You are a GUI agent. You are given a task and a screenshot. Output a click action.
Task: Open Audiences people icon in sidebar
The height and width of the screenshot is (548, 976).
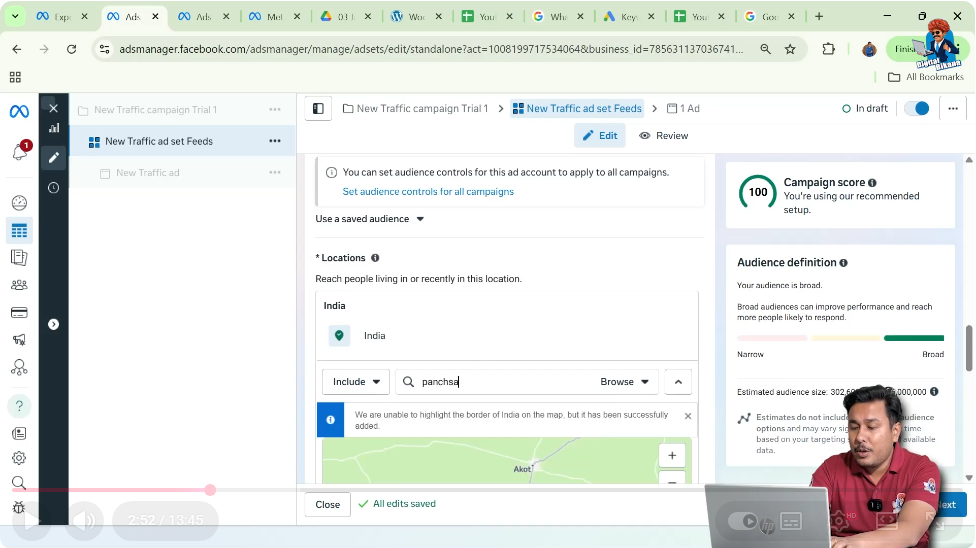[19, 285]
